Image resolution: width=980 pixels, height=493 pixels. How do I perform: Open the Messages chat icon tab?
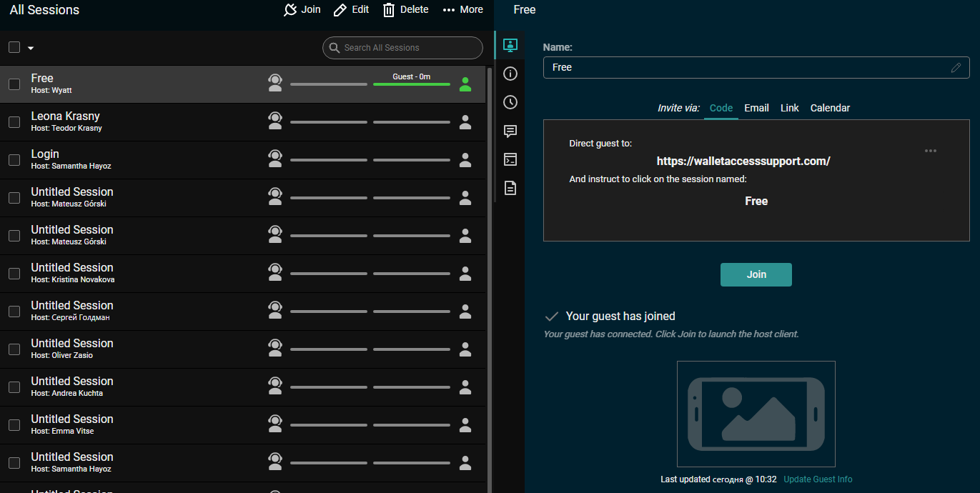[x=510, y=131]
